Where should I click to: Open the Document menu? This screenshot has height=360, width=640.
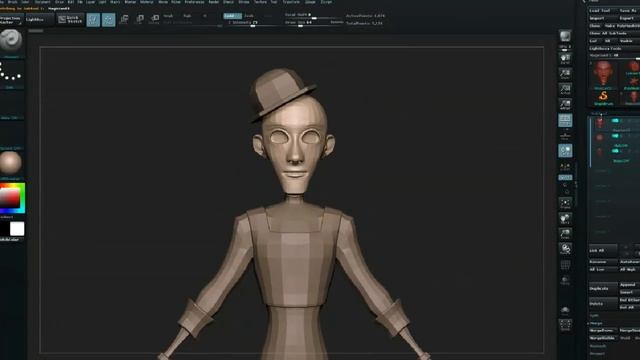tap(42, 2)
